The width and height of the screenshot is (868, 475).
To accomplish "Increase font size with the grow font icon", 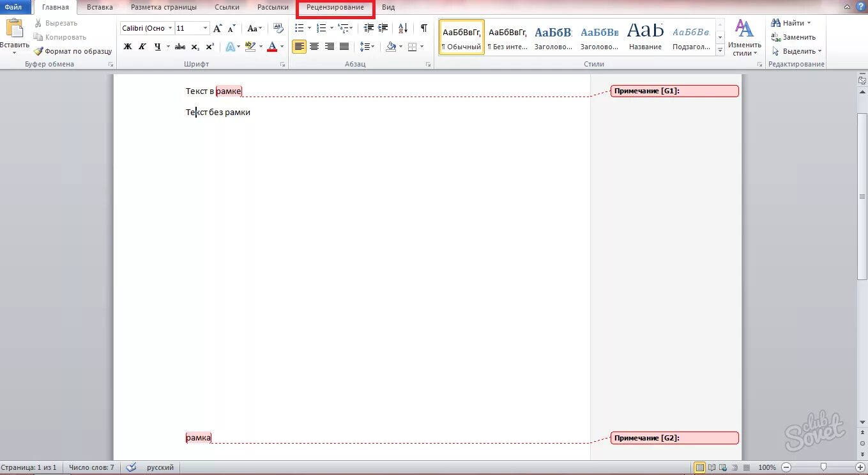I will [218, 28].
